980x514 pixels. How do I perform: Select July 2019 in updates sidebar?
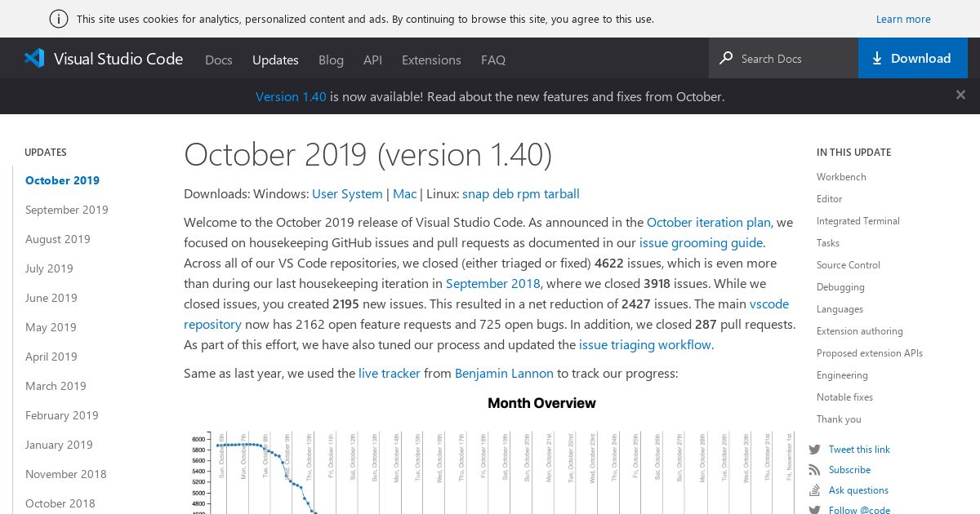pos(49,268)
